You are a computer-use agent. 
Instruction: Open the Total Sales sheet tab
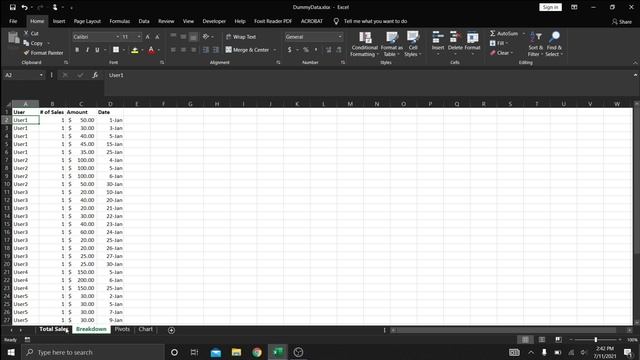[x=54, y=329]
